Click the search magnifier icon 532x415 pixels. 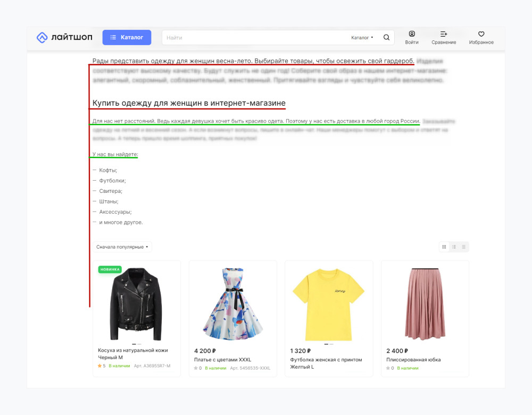pos(386,37)
